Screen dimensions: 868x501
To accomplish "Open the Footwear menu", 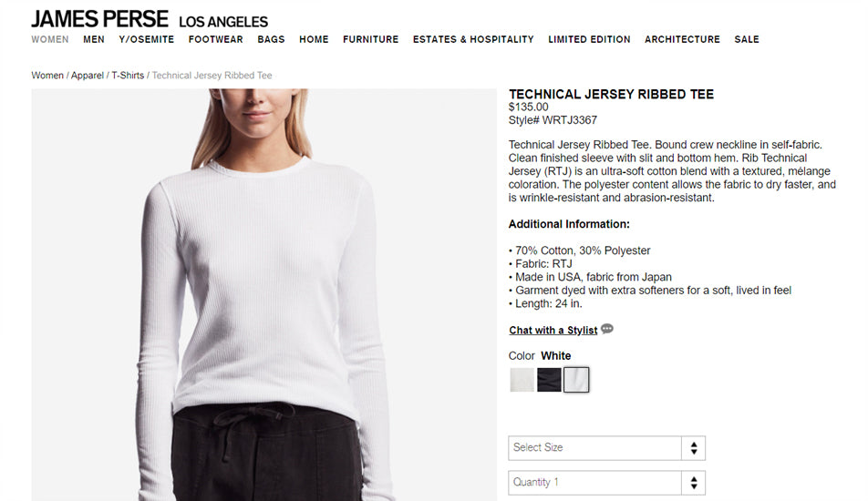I will coord(215,39).
